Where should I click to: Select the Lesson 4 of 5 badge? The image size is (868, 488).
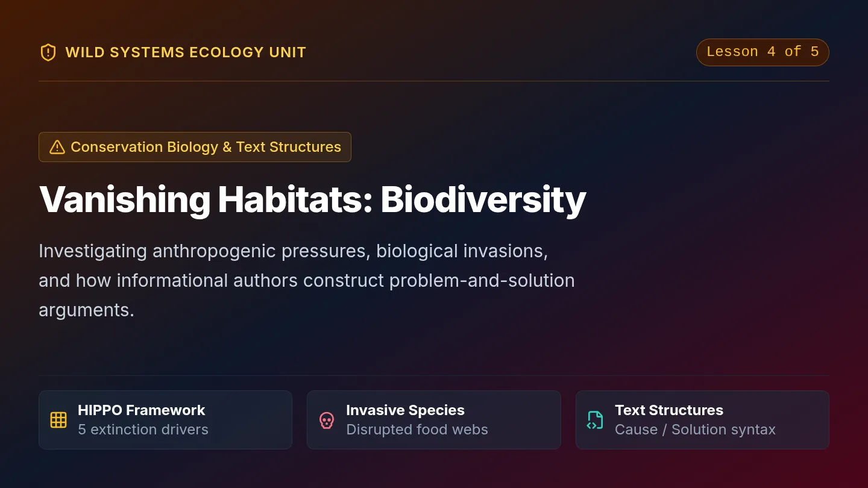(x=763, y=52)
